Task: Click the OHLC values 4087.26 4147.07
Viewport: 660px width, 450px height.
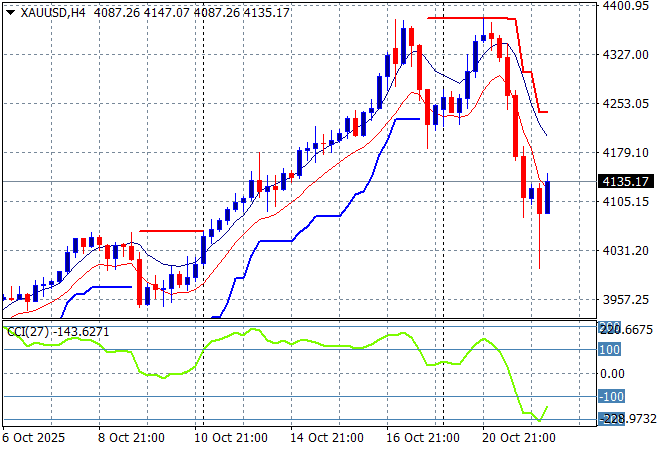Action: point(141,13)
